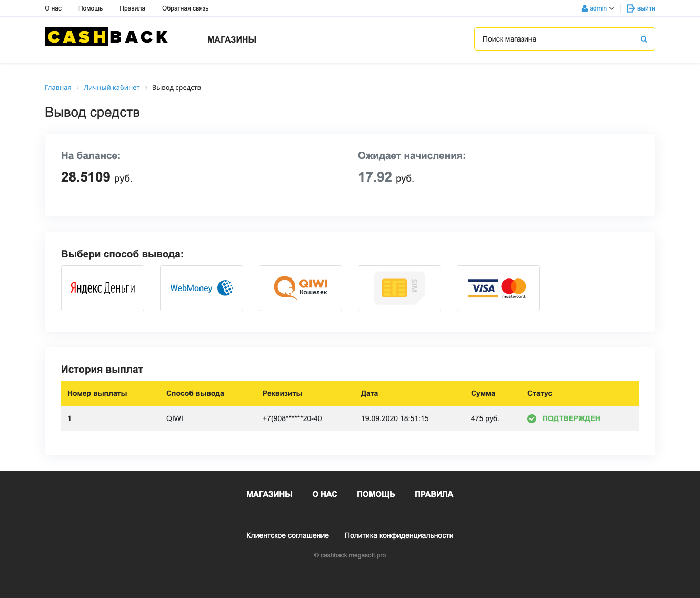Choose WebMoney as payout method
Screen dimensions: 700x598
202,288
